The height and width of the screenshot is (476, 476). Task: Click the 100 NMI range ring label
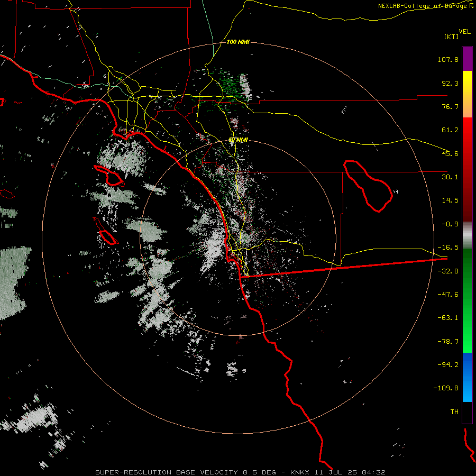tap(239, 42)
